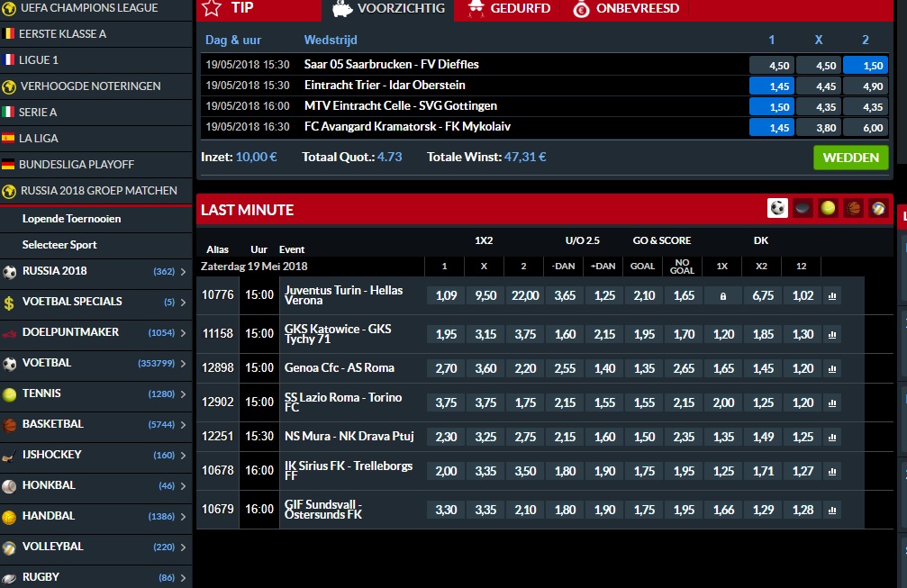Click the Totaal Quot. value 4.73

pos(389,157)
